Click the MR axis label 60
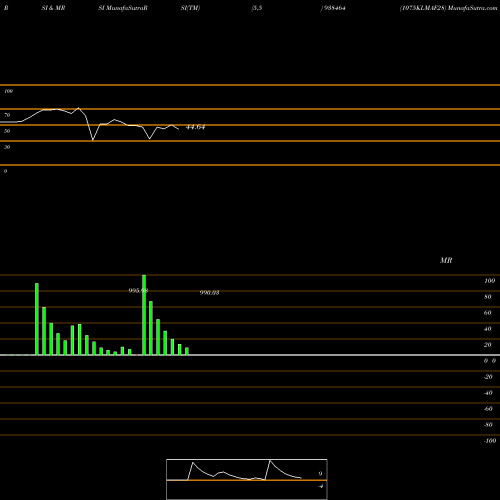Viewport: 500px width, 500px height. [488, 313]
